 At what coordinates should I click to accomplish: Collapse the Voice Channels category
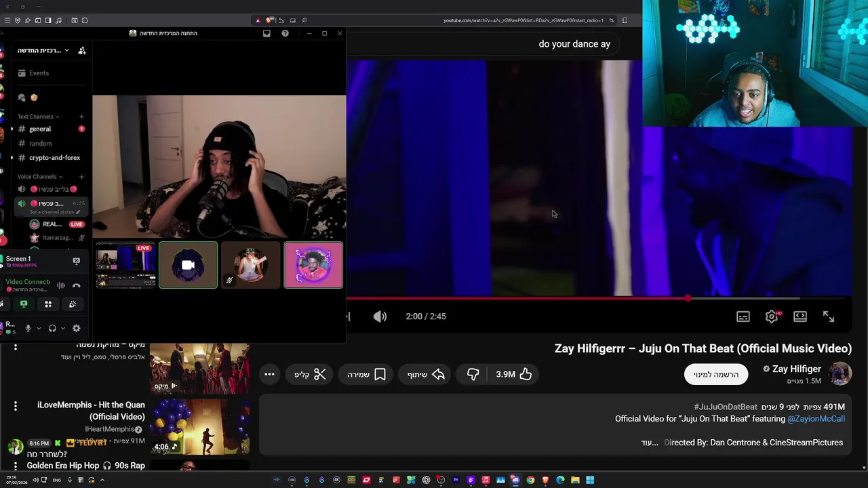click(x=39, y=177)
